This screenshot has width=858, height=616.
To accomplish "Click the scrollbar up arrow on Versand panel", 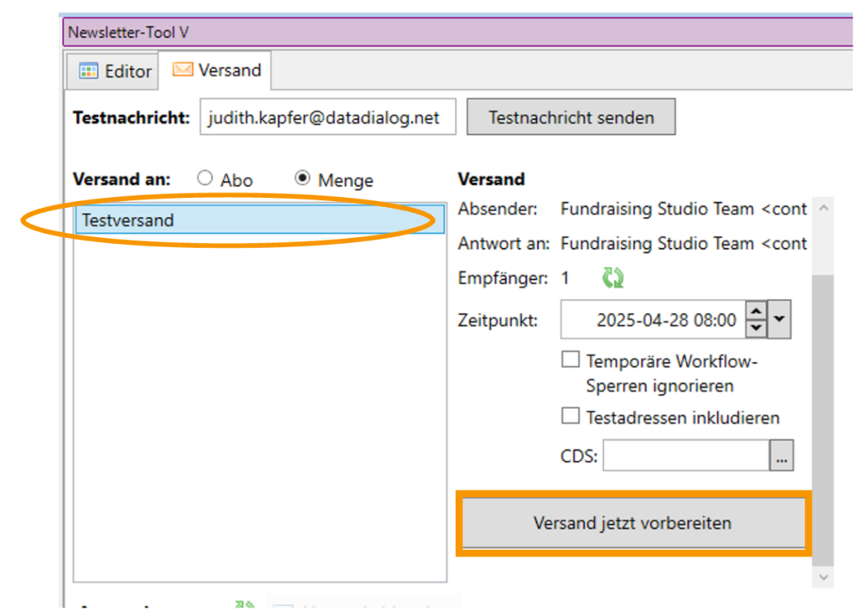I will pyautogui.click(x=822, y=208).
